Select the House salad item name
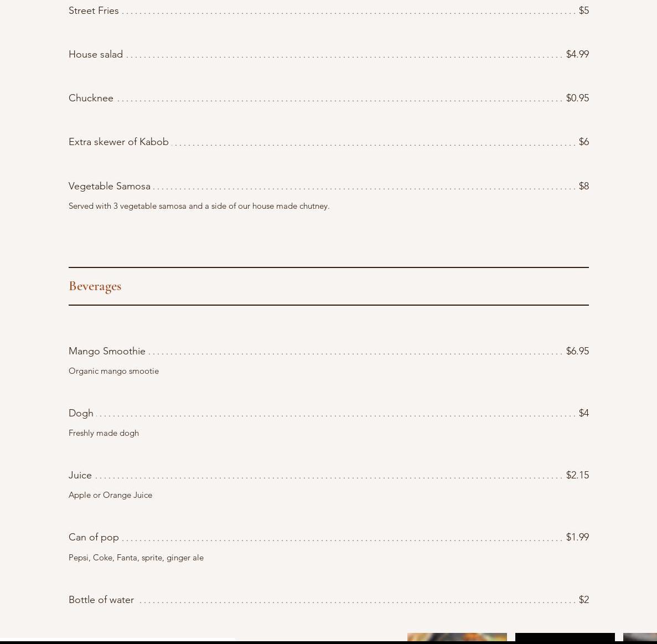 click(96, 54)
